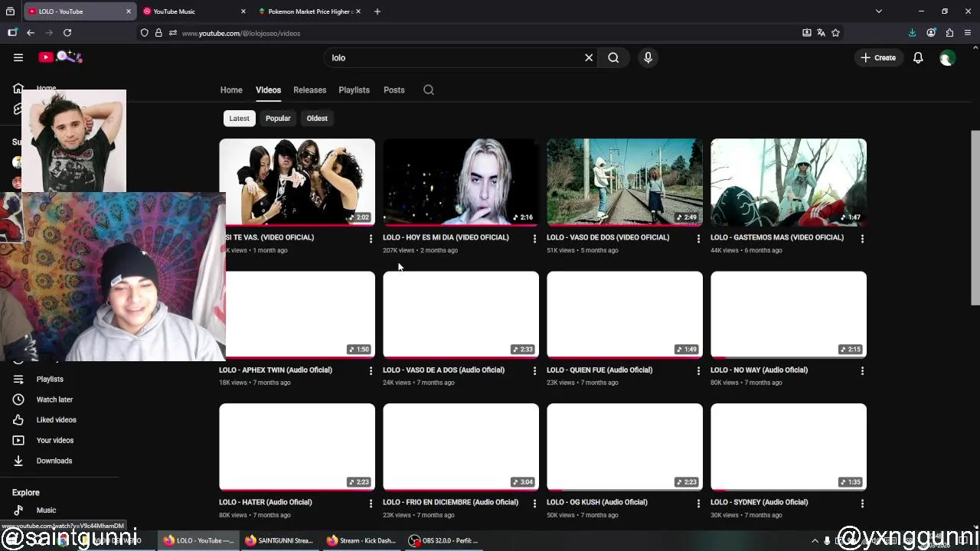980x551 pixels.
Task: Open options menu for APHEX TWIN audio
Action: point(371,371)
